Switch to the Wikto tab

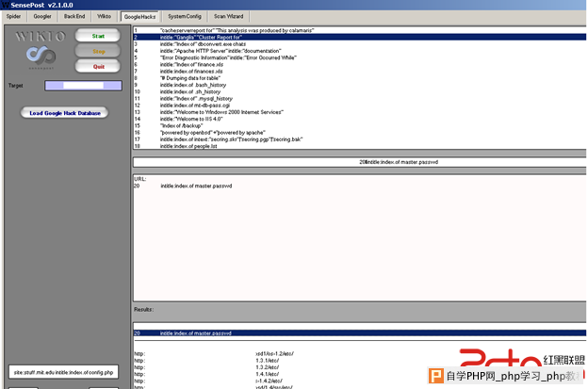coord(104,17)
